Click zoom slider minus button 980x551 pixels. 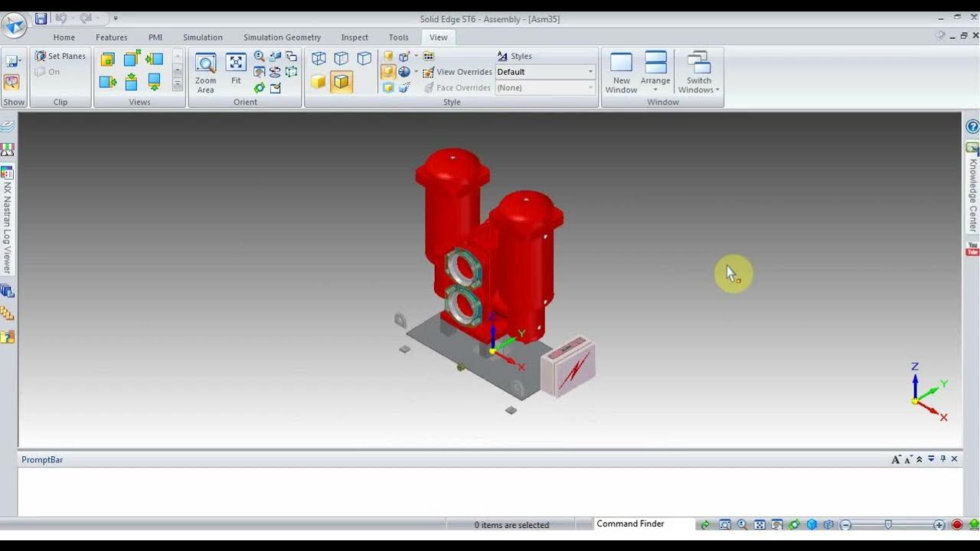845,525
